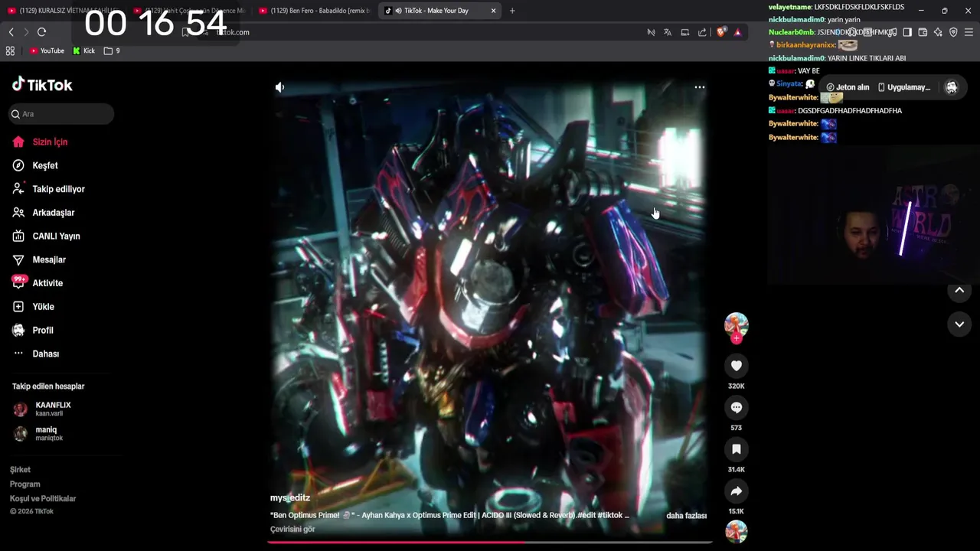Open Brave Shields lion icon

[721, 32]
